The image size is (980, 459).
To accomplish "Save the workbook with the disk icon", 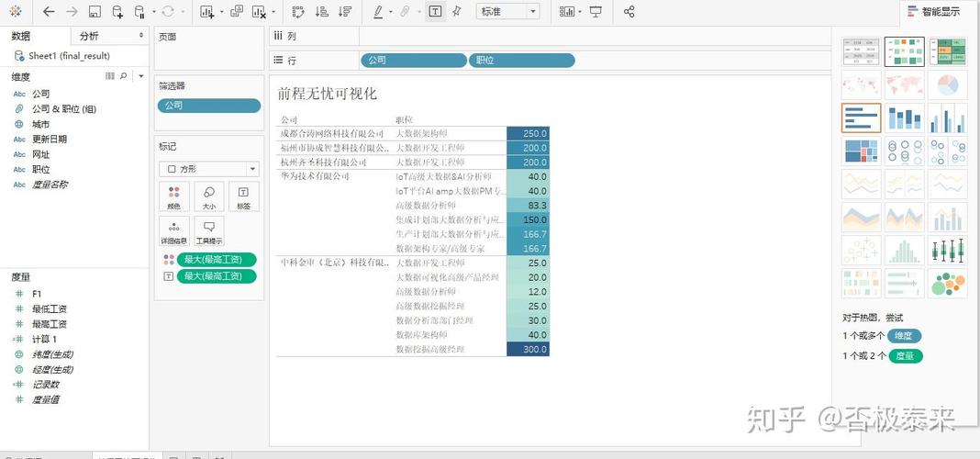I will click(95, 11).
